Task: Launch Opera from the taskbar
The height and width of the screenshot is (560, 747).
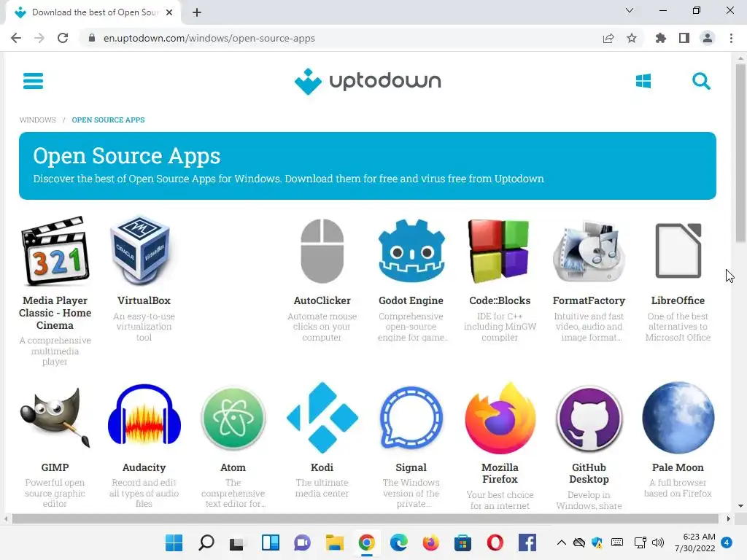Action: coord(495,542)
